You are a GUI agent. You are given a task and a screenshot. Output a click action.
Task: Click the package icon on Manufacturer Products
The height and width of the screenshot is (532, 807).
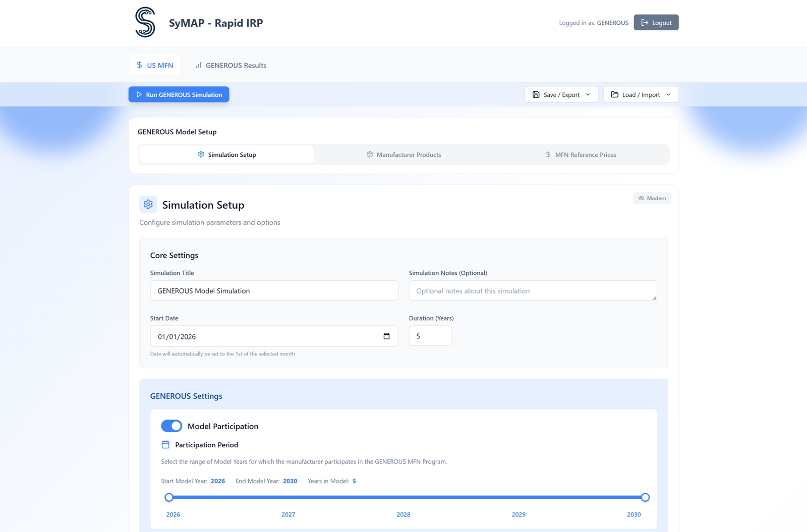point(370,154)
